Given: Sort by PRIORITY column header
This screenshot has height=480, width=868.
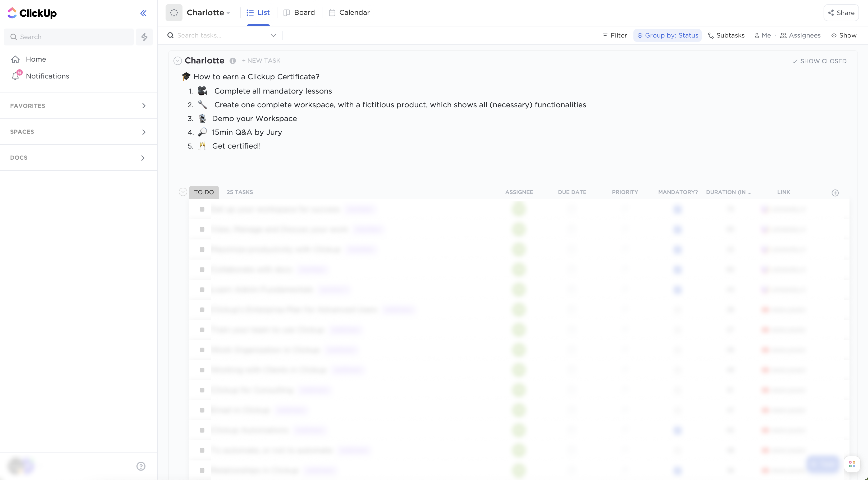Looking at the screenshot, I should [x=625, y=192].
